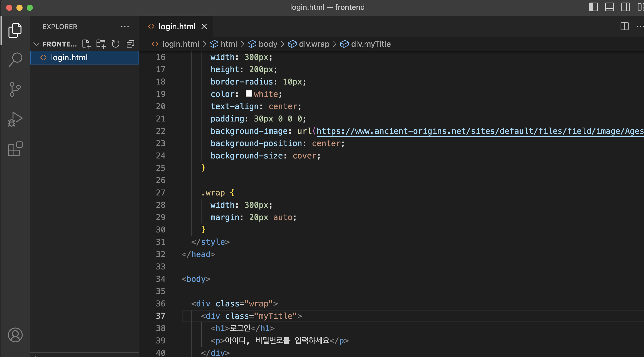The height and width of the screenshot is (357, 644).
Task: Toggle the secondary side bar layout button
Action: (626, 7)
